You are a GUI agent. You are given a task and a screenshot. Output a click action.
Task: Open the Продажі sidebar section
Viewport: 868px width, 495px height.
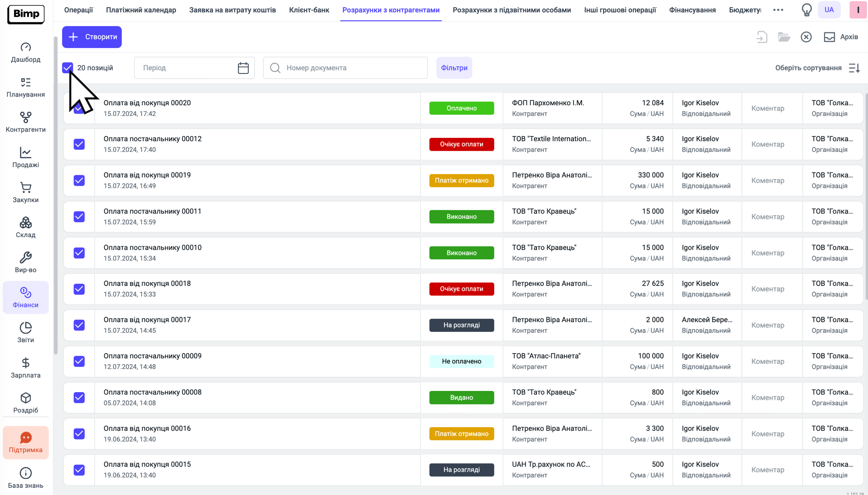click(26, 158)
